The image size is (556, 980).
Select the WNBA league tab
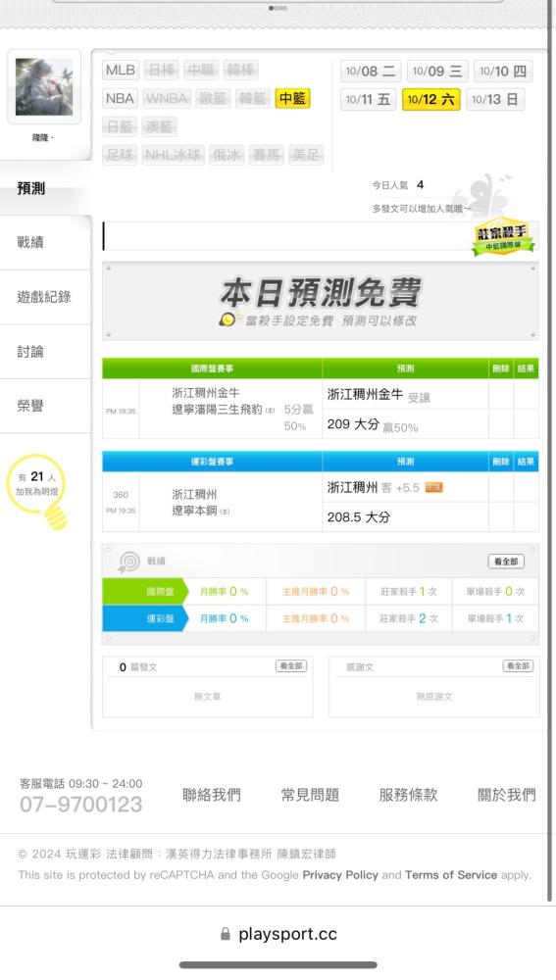(x=167, y=98)
